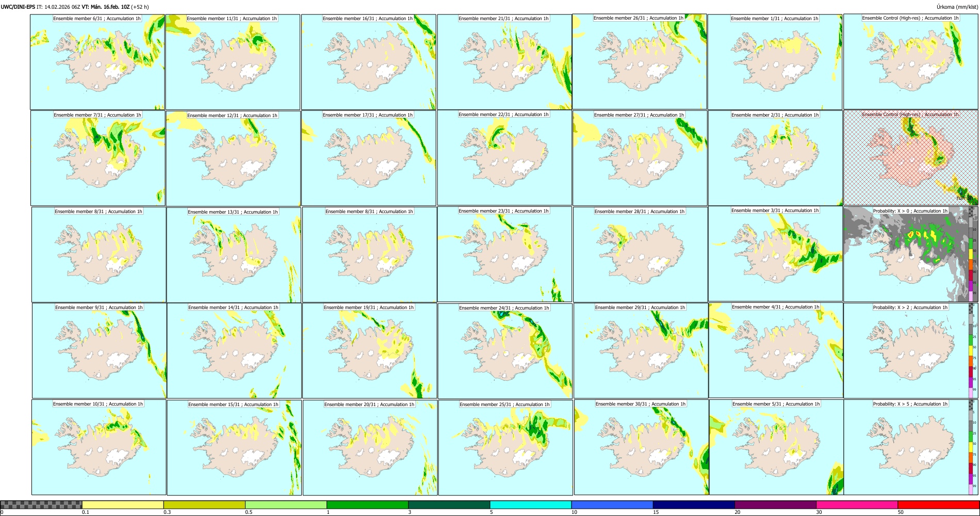980x516 pixels.
Task: Click the 'Ensemble member 30/31 ; Accumulation 1h' label
Action: (x=641, y=404)
